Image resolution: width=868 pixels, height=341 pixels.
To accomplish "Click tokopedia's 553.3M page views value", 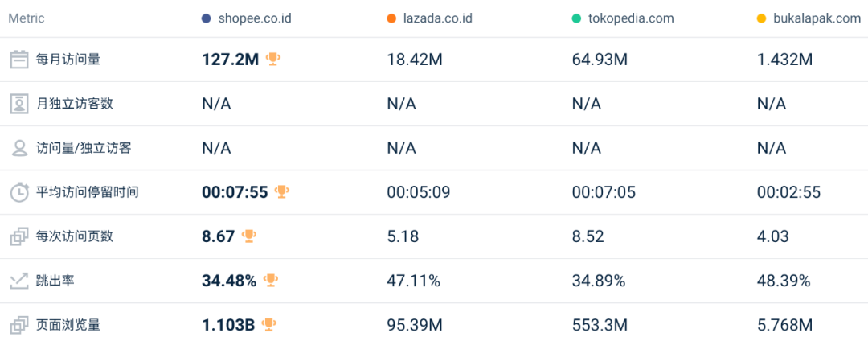I will pos(600,325).
